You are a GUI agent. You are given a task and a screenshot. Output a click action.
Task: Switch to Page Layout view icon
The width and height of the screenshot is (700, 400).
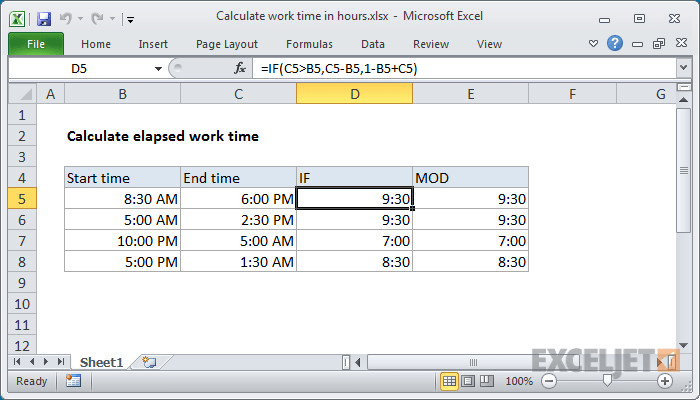[x=468, y=381]
